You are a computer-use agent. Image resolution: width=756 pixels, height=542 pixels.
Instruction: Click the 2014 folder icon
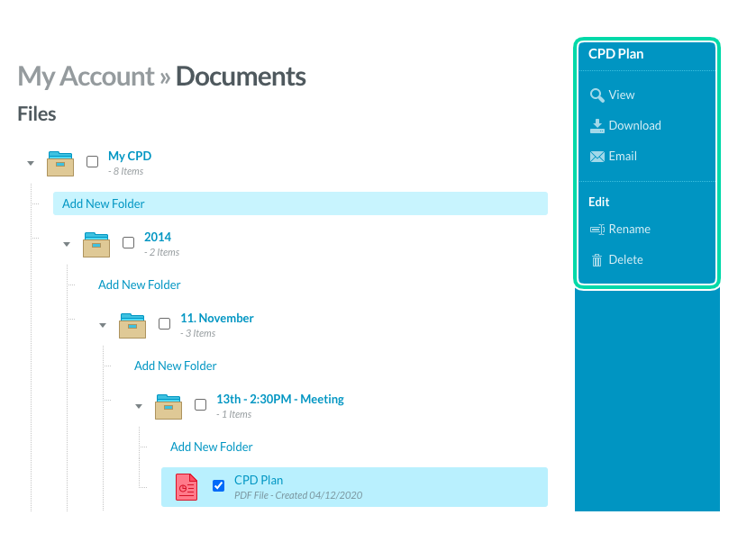point(96,245)
